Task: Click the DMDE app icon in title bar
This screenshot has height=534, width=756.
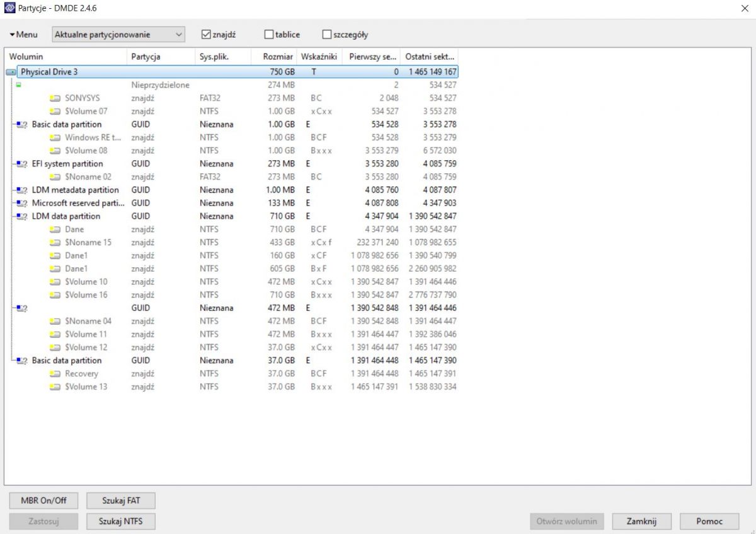Action: point(9,8)
